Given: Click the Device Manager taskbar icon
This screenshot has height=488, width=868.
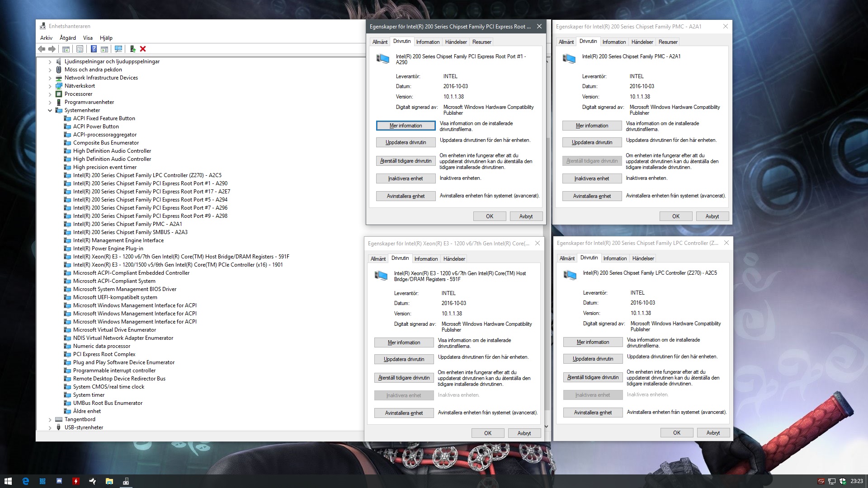Looking at the screenshot, I should click(x=126, y=481).
